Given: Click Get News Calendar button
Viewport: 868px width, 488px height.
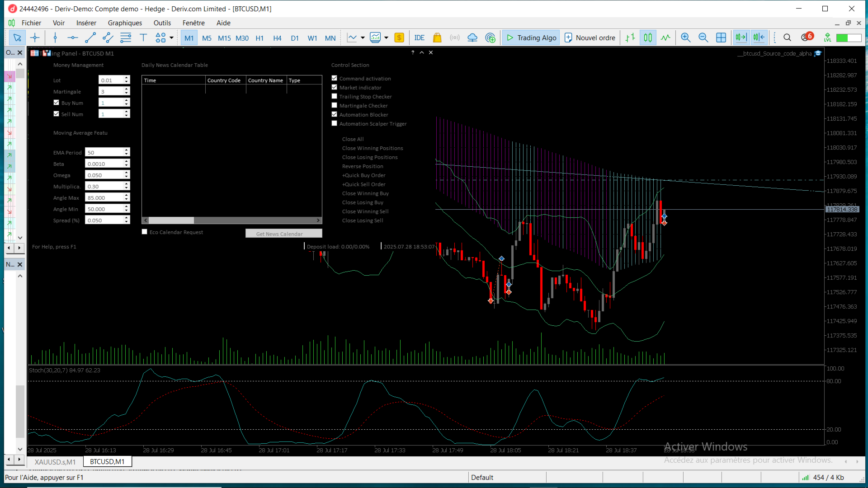Looking at the screenshot, I should pos(283,234).
